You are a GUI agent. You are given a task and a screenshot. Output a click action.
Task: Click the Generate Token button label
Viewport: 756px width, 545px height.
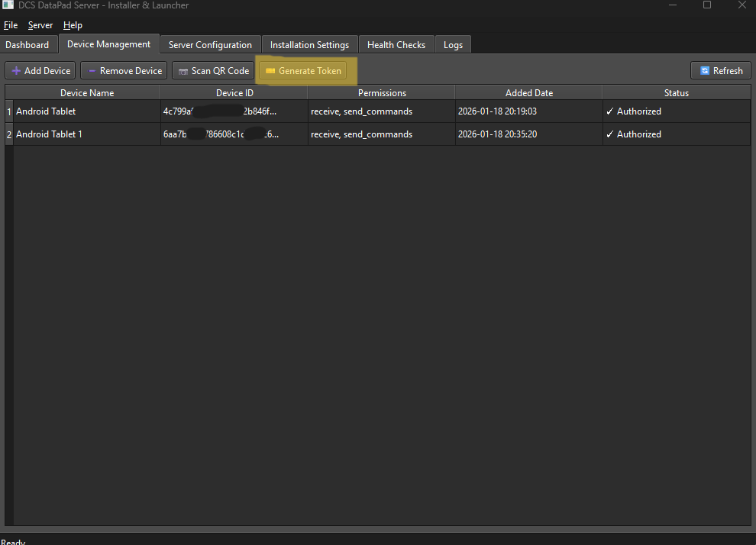pos(310,71)
